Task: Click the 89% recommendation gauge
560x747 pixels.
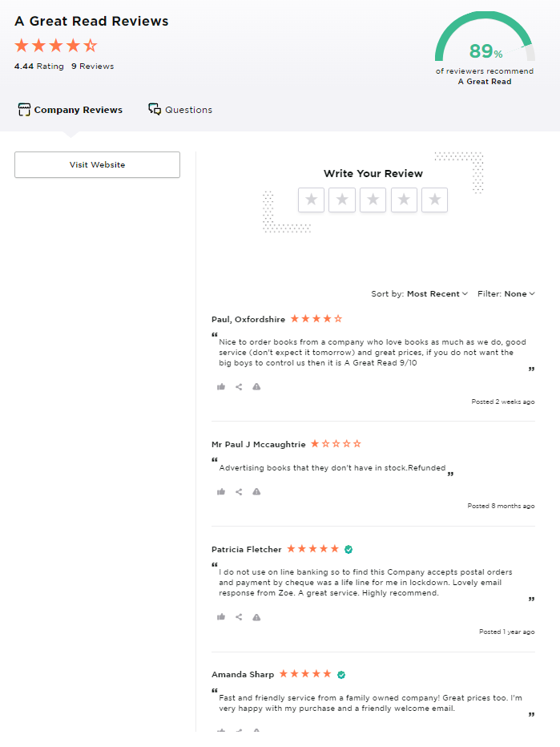Action: [485, 37]
